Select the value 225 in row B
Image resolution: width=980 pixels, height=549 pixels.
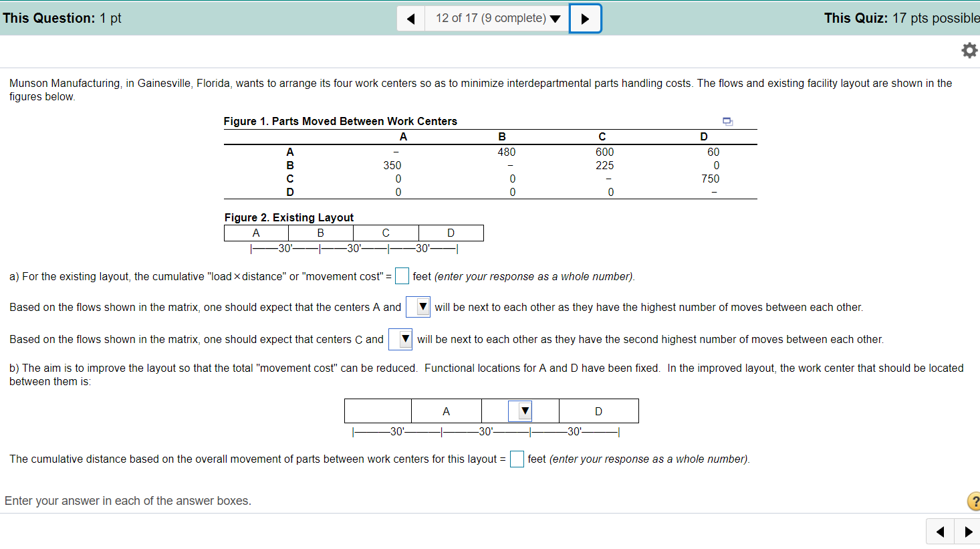click(605, 165)
